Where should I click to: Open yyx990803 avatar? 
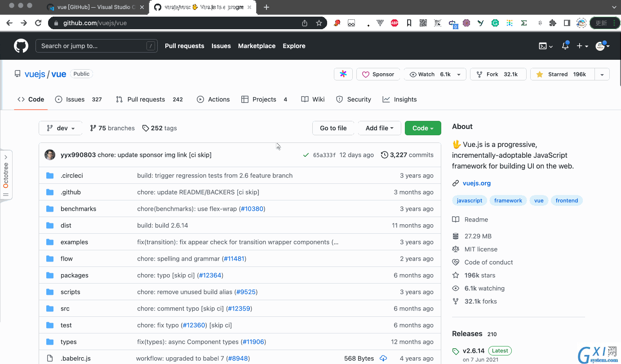pos(50,155)
